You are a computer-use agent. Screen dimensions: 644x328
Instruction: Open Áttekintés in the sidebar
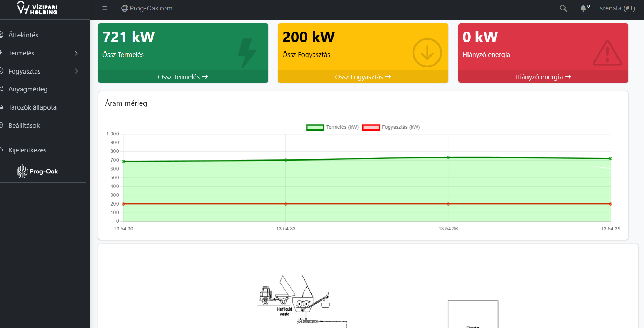tap(23, 35)
